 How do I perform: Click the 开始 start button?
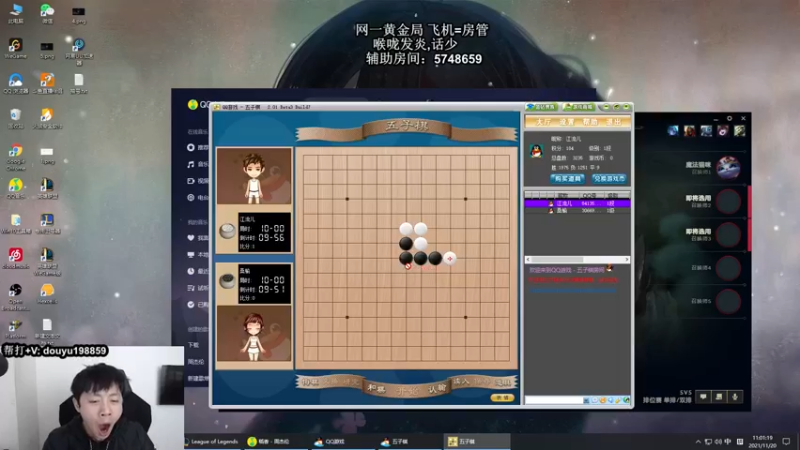tap(407, 391)
